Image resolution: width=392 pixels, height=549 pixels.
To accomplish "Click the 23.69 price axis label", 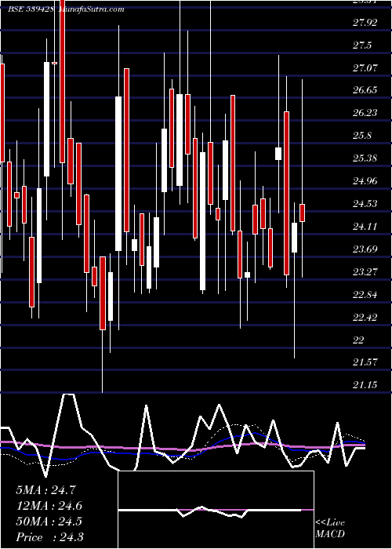I will [365, 249].
